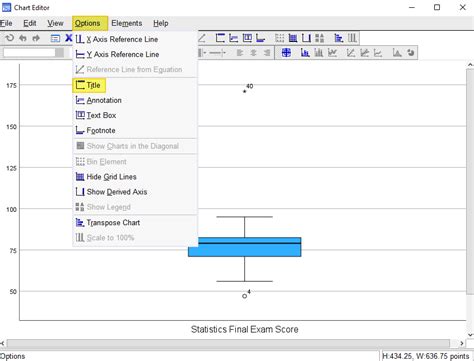Open the font dropdown arrow in toolbar
Screen dimensions: 474x361
click(x=60, y=53)
